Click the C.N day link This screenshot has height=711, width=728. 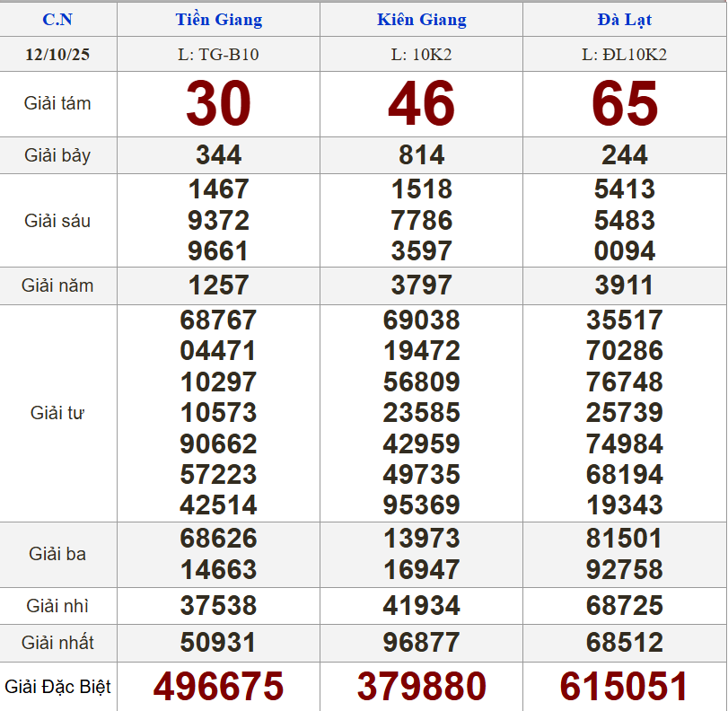(57, 19)
